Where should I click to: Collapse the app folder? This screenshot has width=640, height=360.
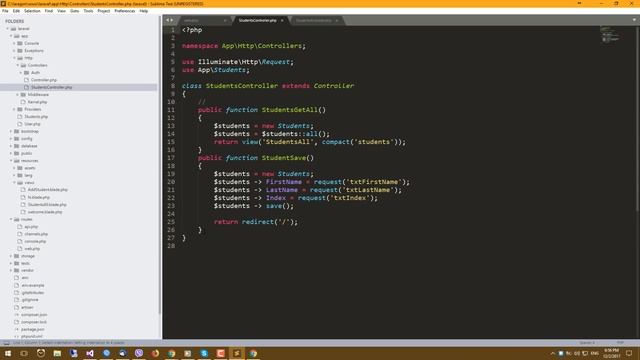[11, 36]
